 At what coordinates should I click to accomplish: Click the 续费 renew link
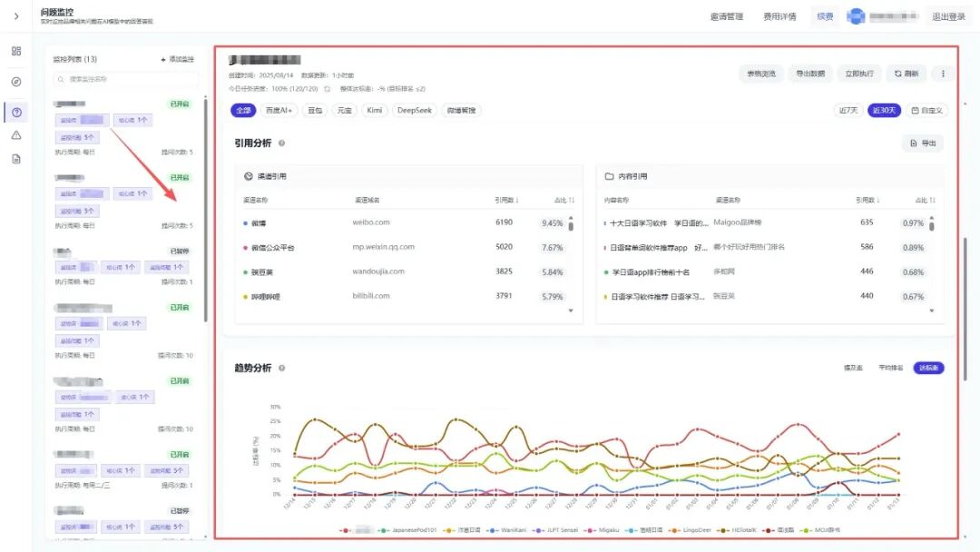pyautogui.click(x=825, y=17)
